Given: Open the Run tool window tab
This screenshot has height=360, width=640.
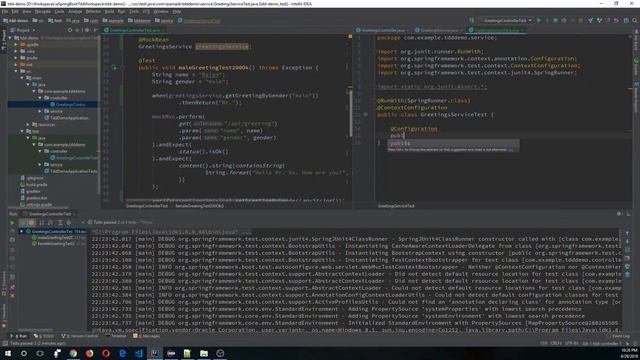Looking at the screenshot, I should pos(18,336).
